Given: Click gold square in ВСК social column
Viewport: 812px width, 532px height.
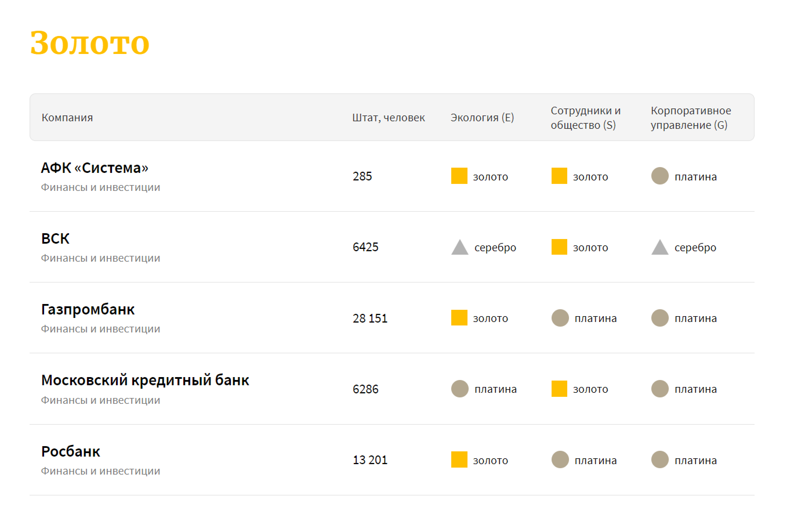Looking at the screenshot, I should click(x=559, y=247).
